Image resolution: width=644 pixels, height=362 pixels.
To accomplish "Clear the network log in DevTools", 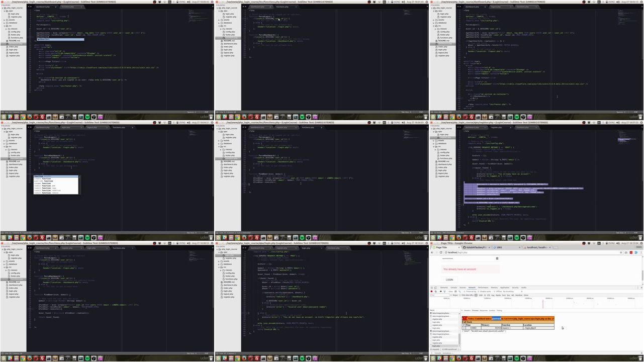I will [x=435, y=291].
